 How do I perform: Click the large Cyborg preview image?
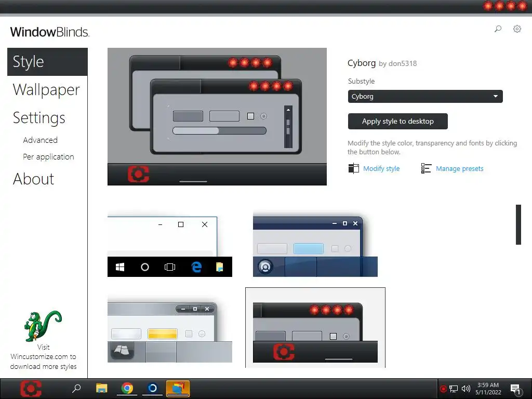pyautogui.click(x=217, y=117)
